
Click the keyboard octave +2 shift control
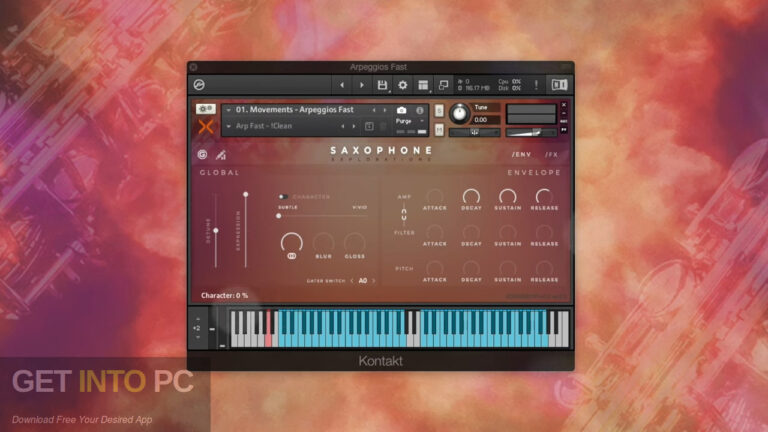tap(198, 328)
